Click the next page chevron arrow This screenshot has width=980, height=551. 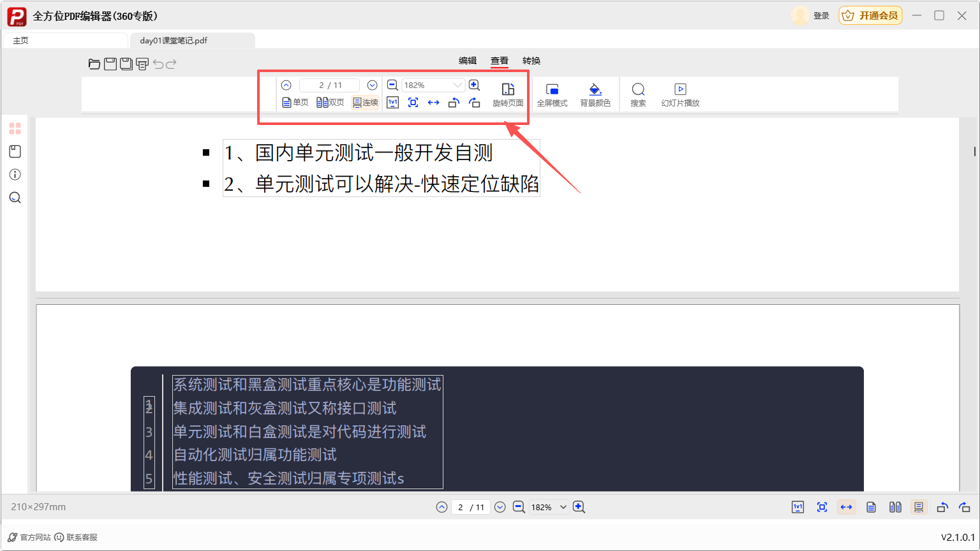click(x=372, y=84)
